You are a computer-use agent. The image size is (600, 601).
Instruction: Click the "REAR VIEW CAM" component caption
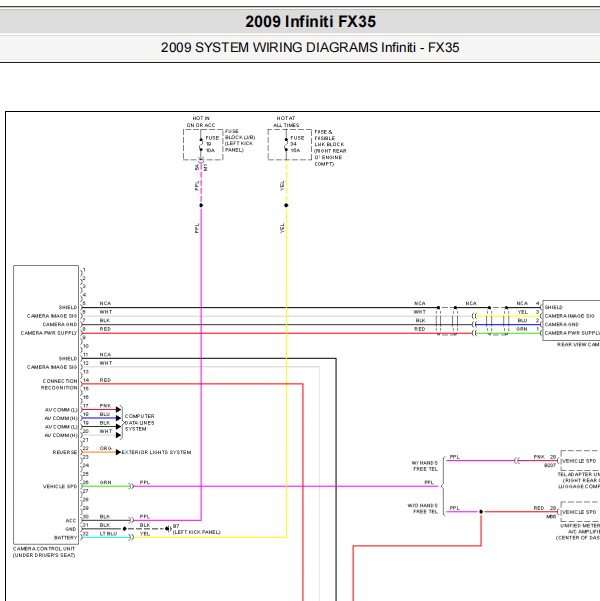pos(578,345)
